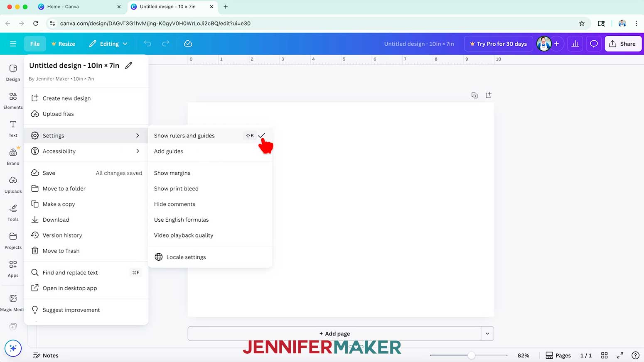Open the Elements sidebar panel
Viewport: 644px width, 362px height.
point(13,101)
